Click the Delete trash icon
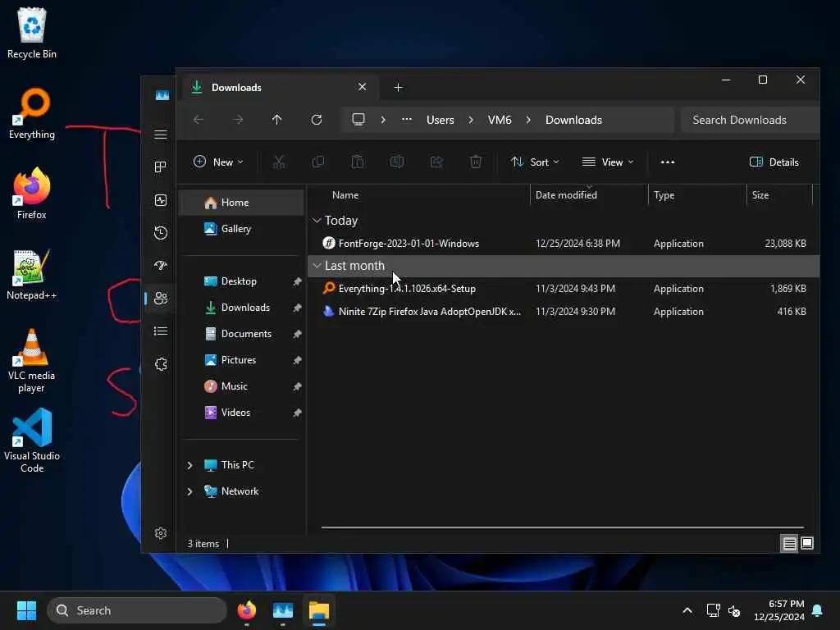Screen dimensions: 840x630 (x=476, y=162)
